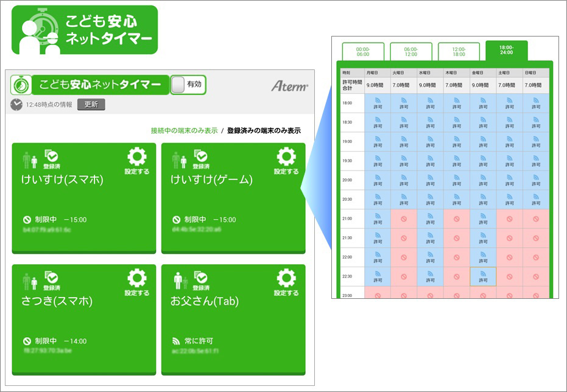Viewport: 567px width, 392px height.
Task: Click the Aterm logo
Action: pyautogui.click(x=290, y=86)
